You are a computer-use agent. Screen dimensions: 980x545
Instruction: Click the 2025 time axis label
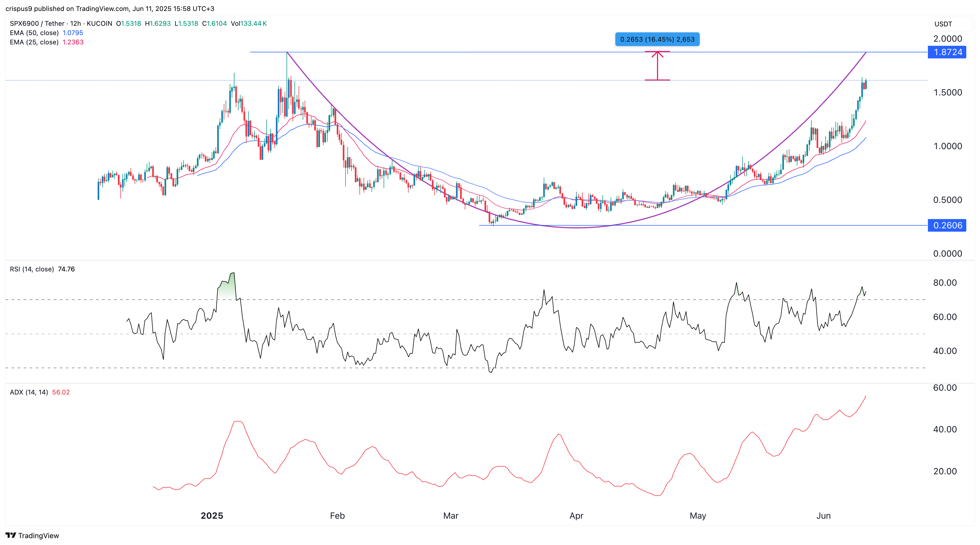tap(212, 516)
